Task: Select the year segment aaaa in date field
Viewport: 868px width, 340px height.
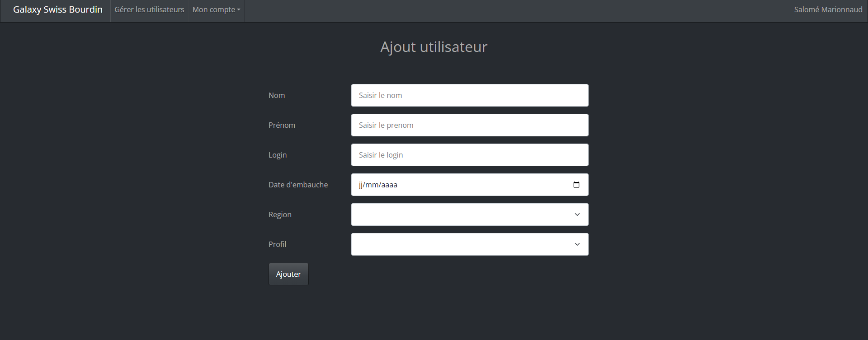Action: (389, 185)
